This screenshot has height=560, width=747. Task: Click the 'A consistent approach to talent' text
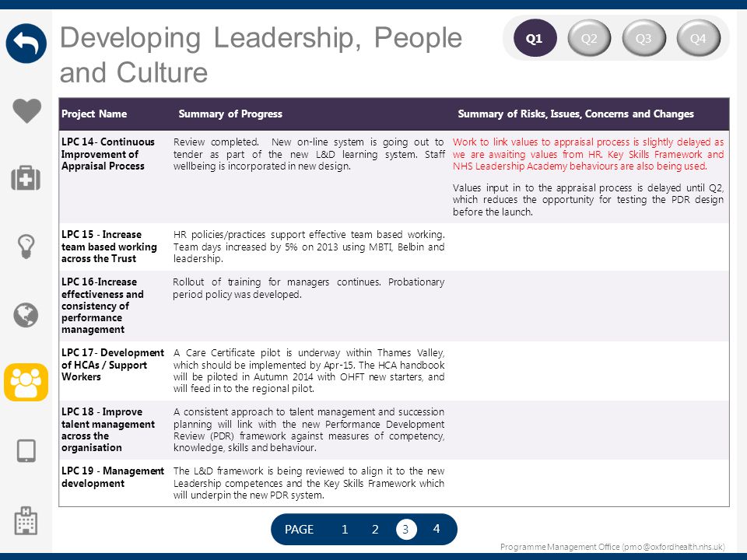(x=309, y=429)
